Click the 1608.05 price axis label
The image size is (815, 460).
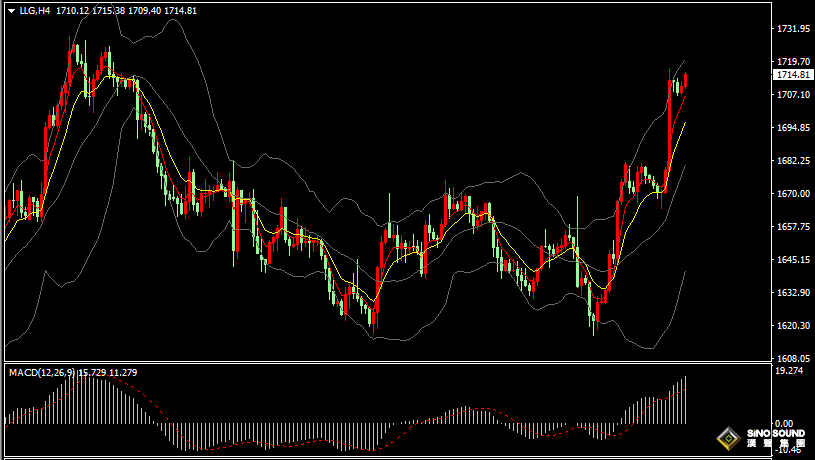(x=792, y=358)
